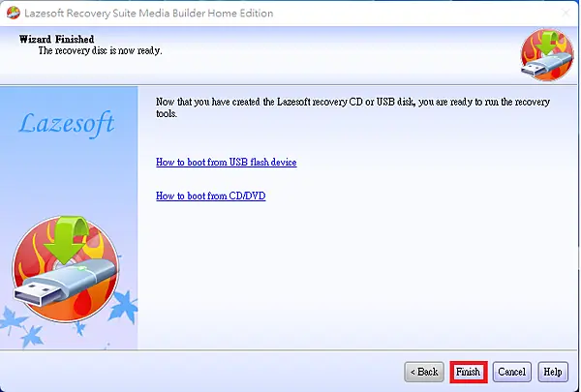Image resolution: width=581 pixels, height=392 pixels.
Task: Finish the recovery media wizard
Action: [x=469, y=372]
